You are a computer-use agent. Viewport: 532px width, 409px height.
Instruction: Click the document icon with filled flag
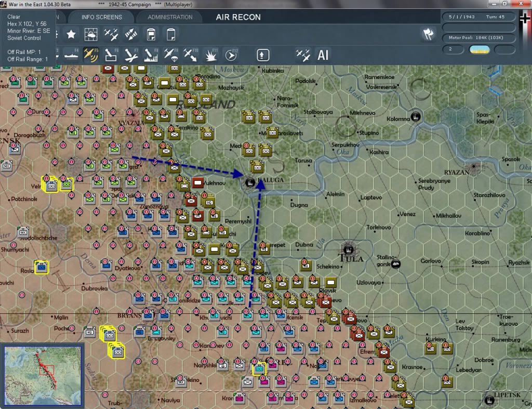point(151,34)
